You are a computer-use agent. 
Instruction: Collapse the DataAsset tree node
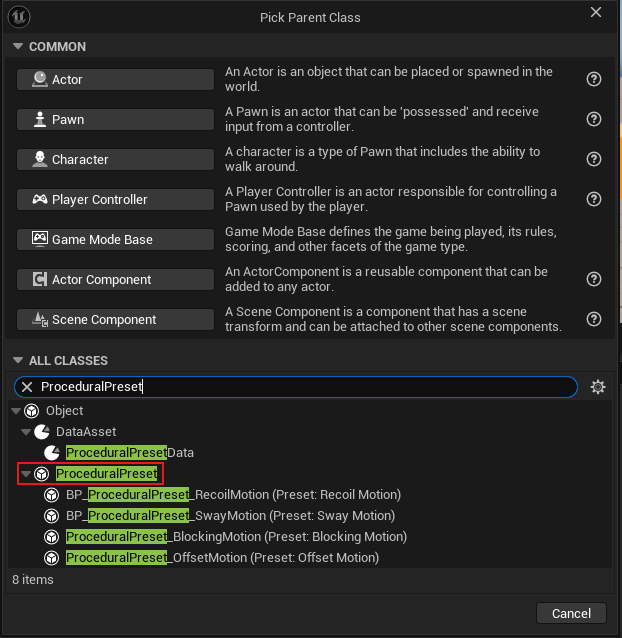[26, 432]
